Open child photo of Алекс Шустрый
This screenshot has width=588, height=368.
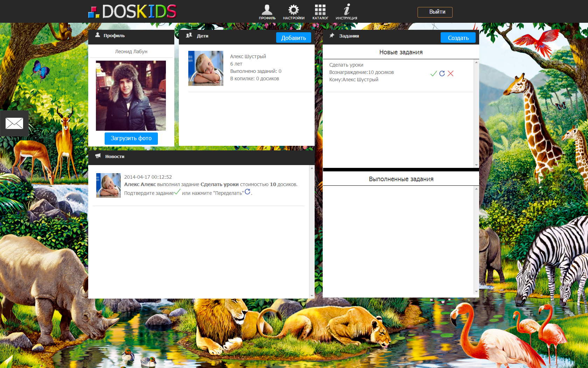click(x=206, y=68)
